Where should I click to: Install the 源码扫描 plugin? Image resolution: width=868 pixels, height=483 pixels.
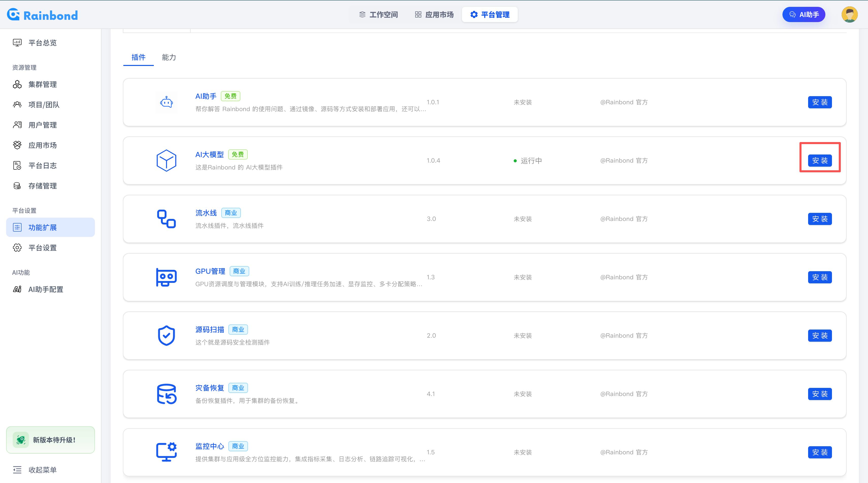pos(820,335)
